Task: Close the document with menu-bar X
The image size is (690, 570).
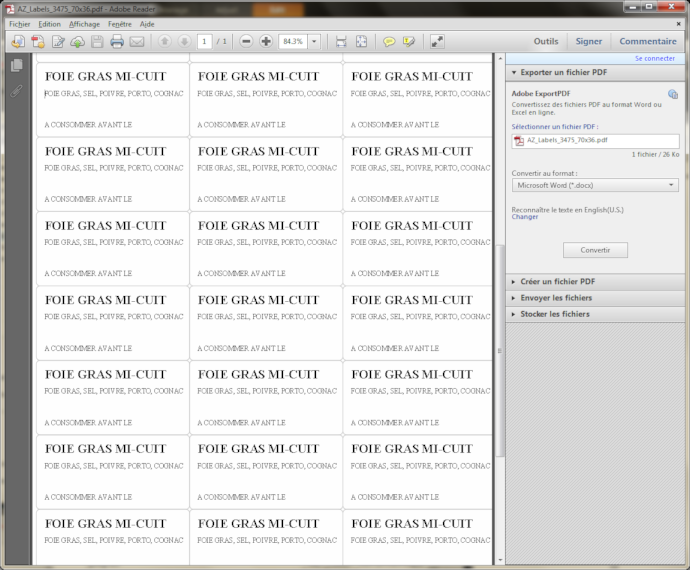Action: click(x=678, y=24)
